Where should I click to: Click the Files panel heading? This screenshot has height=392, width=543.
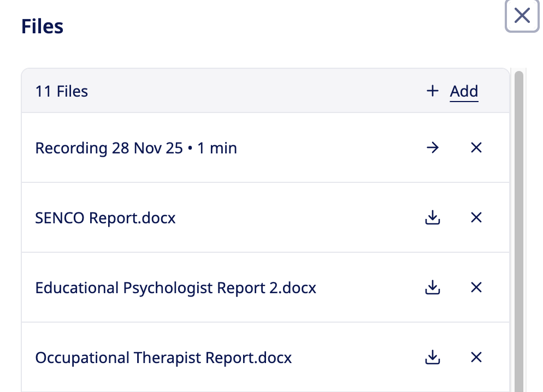(43, 26)
